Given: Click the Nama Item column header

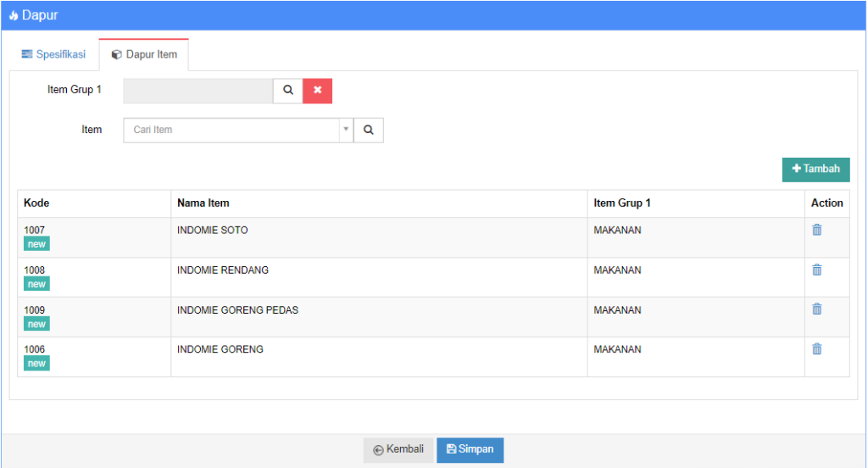Looking at the screenshot, I should click(203, 203).
